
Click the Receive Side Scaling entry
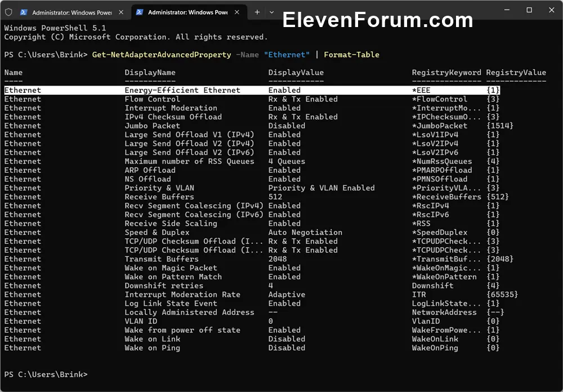click(171, 224)
